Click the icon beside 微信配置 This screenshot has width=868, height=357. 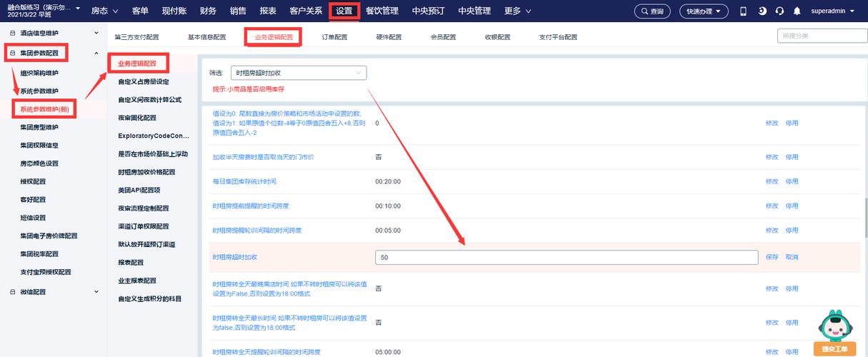pos(12,292)
